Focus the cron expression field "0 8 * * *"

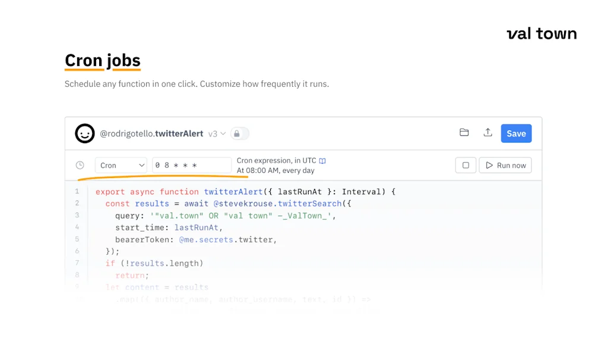[x=192, y=165]
